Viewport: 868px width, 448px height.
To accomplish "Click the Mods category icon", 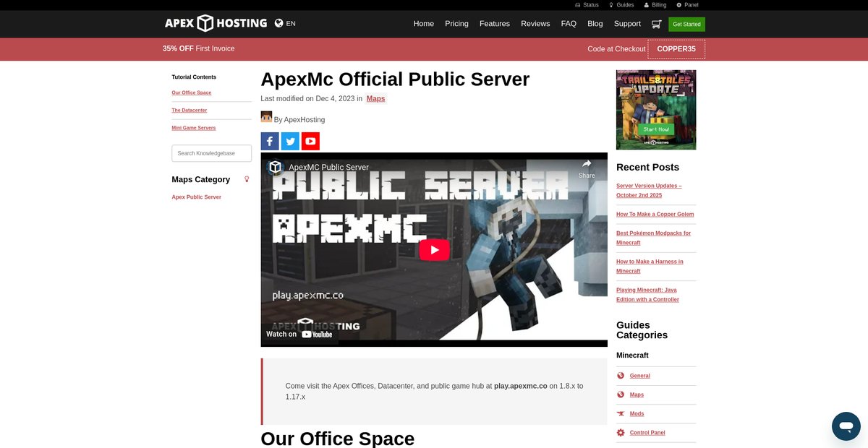I will click(x=621, y=413).
